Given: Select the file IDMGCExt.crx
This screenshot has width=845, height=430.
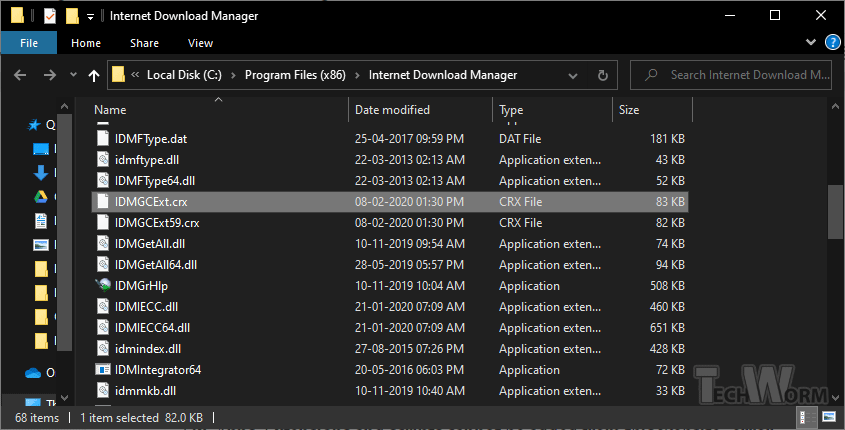Looking at the screenshot, I should click(x=390, y=202).
